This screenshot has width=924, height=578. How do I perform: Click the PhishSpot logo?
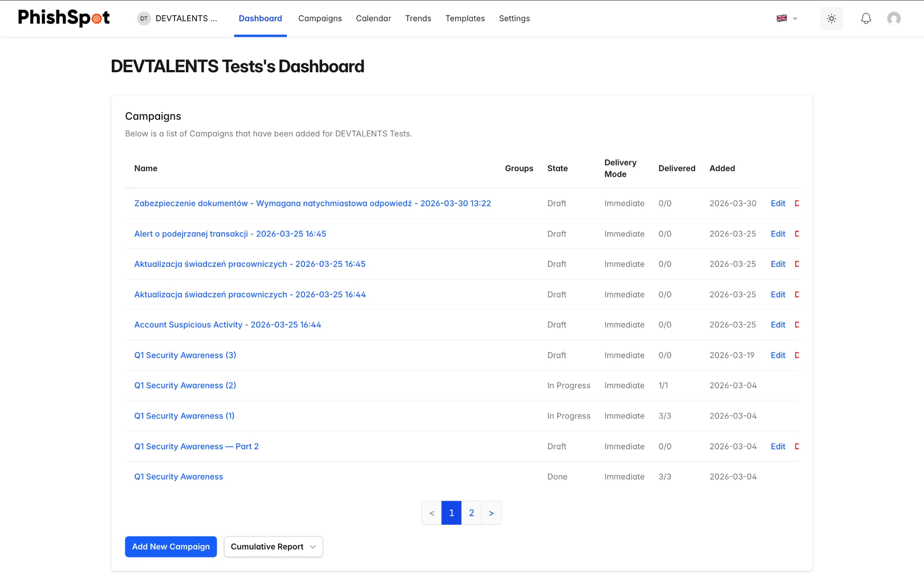64,18
